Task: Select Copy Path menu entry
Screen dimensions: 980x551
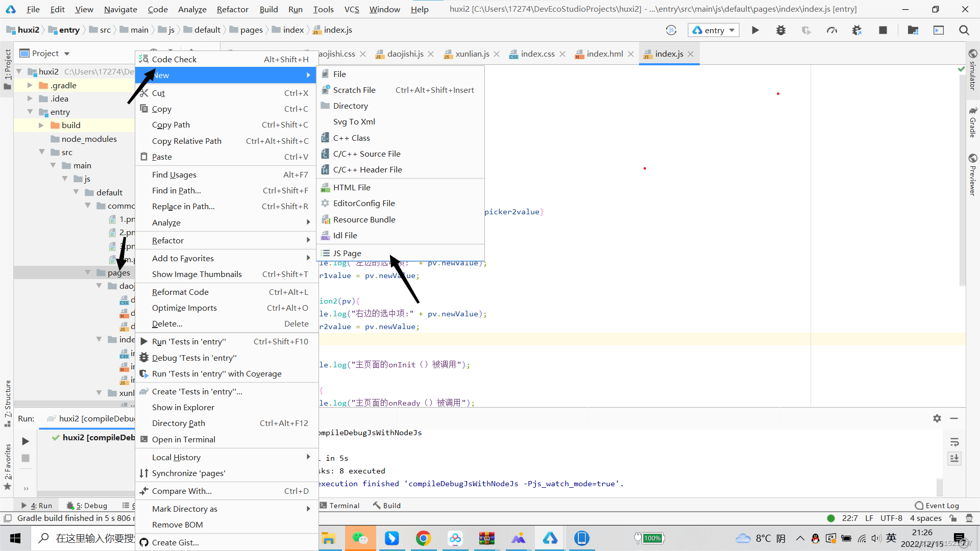Action: pyautogui.click(x=226, y=124)
